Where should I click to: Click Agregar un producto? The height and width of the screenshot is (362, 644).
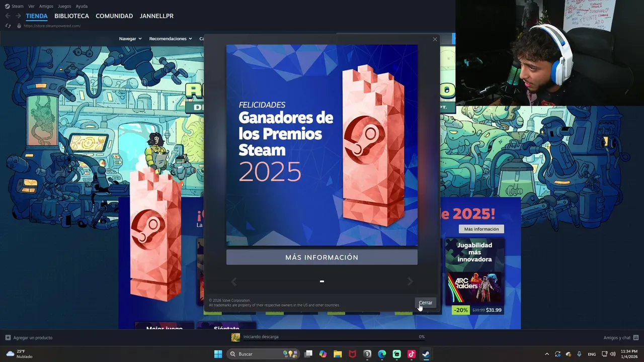click(x=33, y=337)
